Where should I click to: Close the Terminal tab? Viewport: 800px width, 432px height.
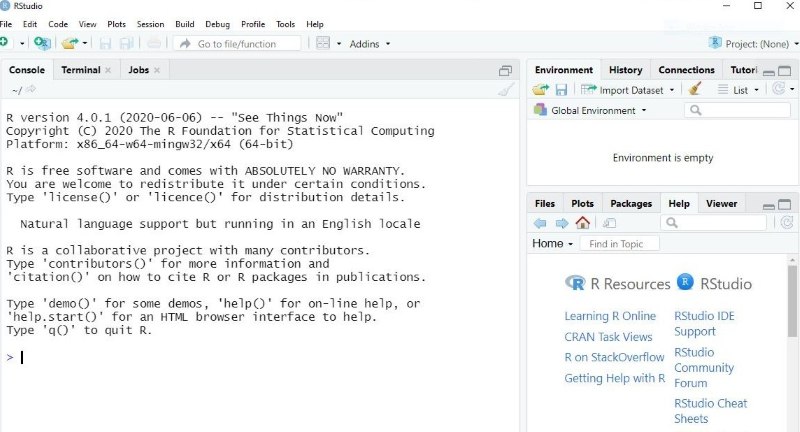(108, 70)
